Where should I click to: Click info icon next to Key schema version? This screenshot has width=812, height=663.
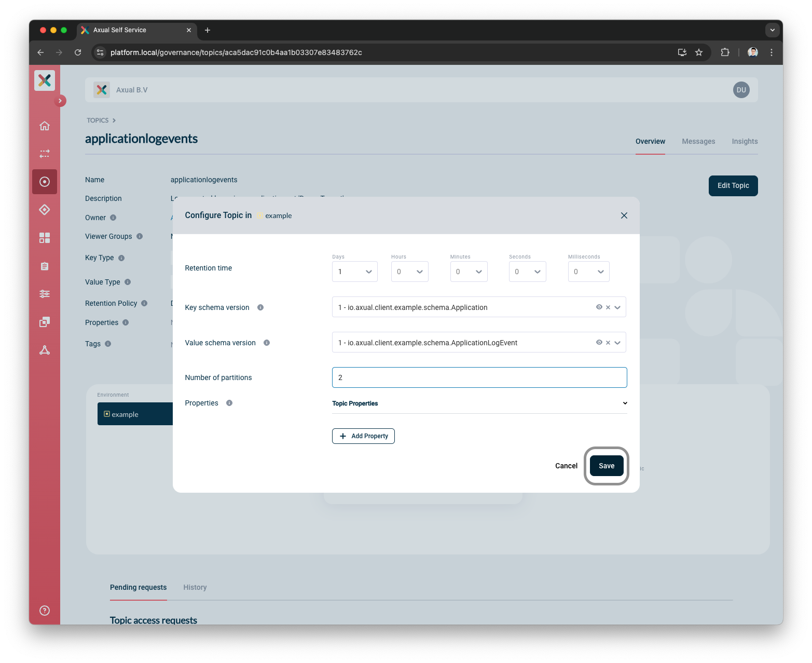tap(260, 307)
